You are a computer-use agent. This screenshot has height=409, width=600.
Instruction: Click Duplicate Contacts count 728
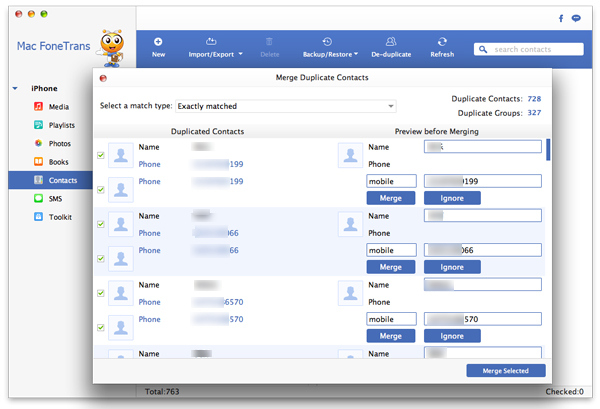pyautogui.click(x=534, y=99)
